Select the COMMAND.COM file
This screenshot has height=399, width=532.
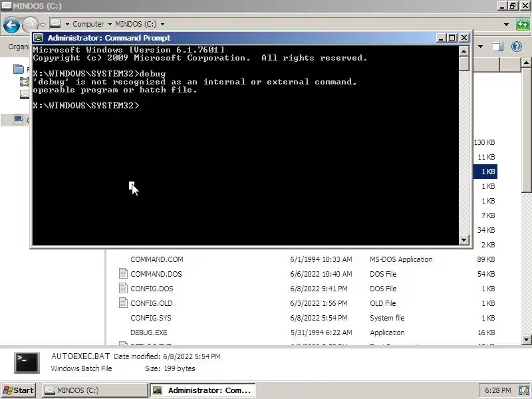[157, 259]
